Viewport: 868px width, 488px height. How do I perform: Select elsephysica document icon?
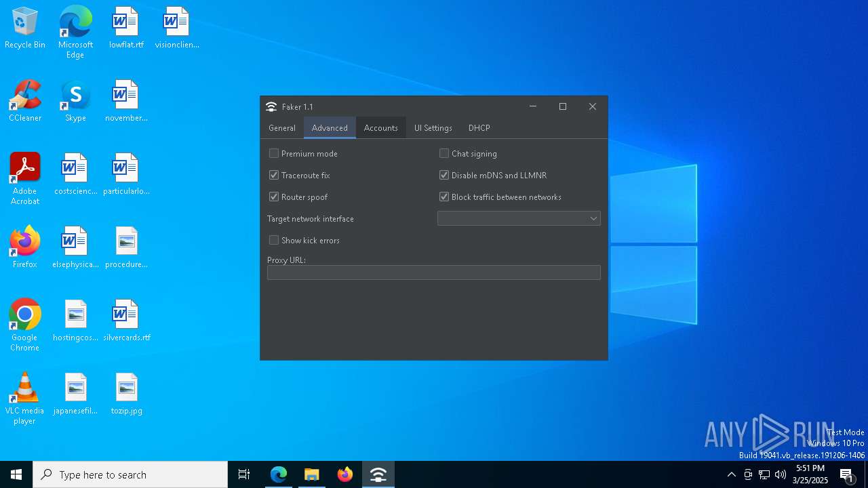(x=75, y=248)
